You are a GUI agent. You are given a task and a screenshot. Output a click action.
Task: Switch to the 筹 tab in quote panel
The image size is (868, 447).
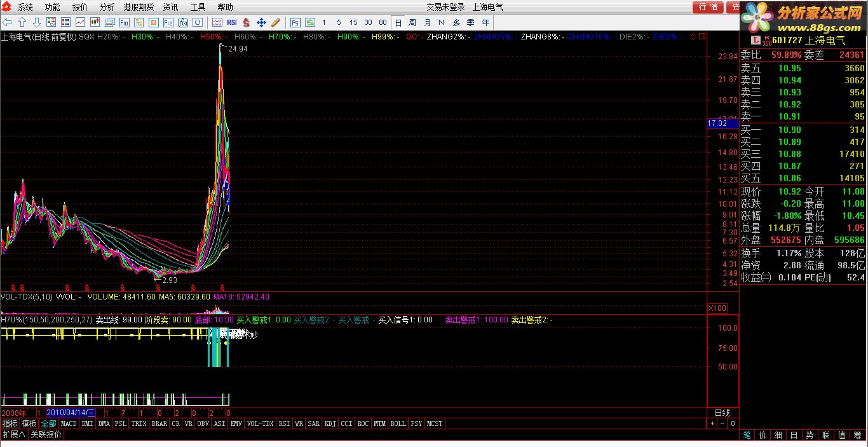pos(858,435)
